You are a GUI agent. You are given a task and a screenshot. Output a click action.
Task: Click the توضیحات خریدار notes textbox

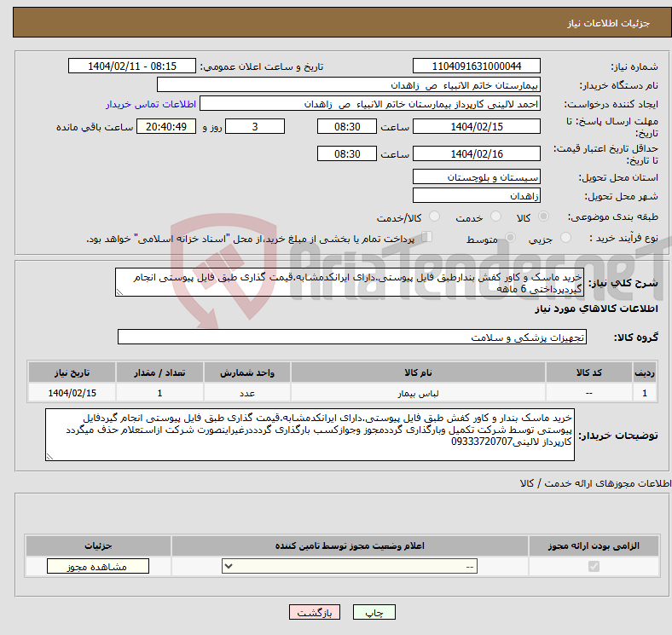(310, 435)
